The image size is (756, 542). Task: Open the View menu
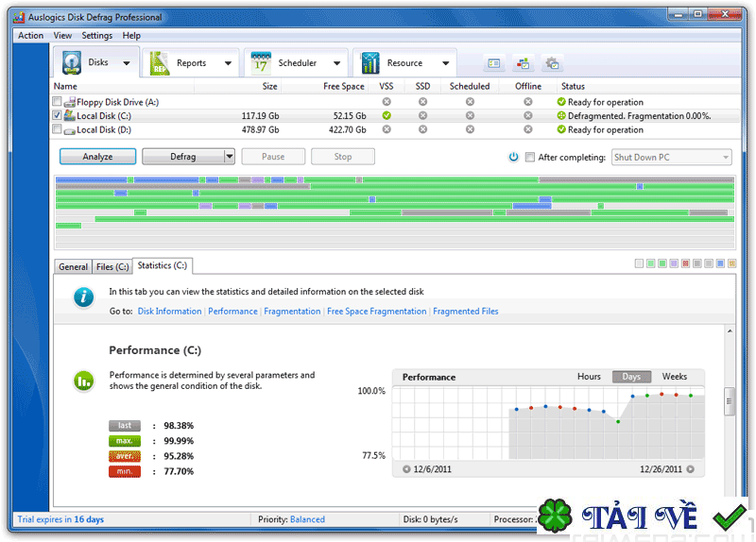pos(62,36)
